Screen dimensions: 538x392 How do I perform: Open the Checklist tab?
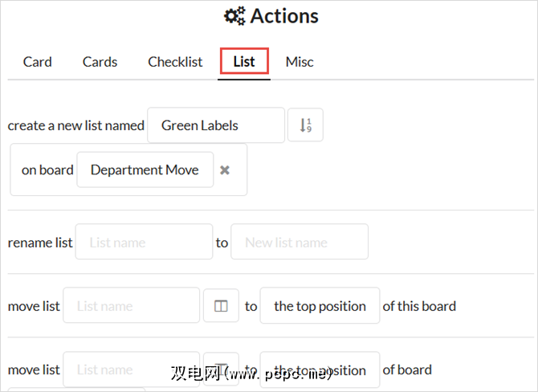coord(175,62)
